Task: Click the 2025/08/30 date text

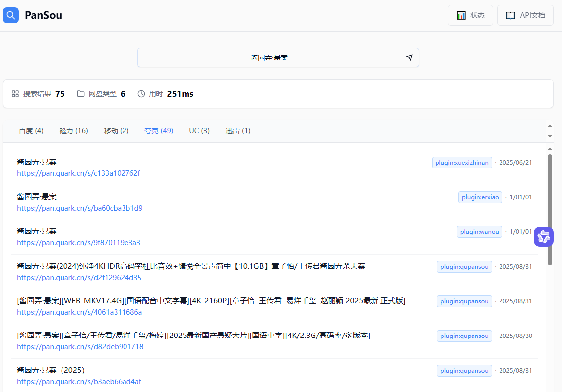Action: [516, 336]
